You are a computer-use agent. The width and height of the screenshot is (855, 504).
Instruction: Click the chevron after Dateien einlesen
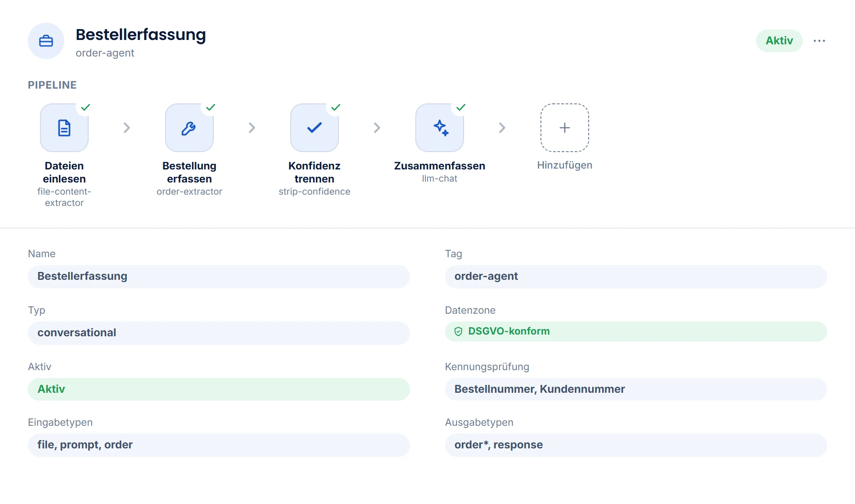click(x=127, y=128)
